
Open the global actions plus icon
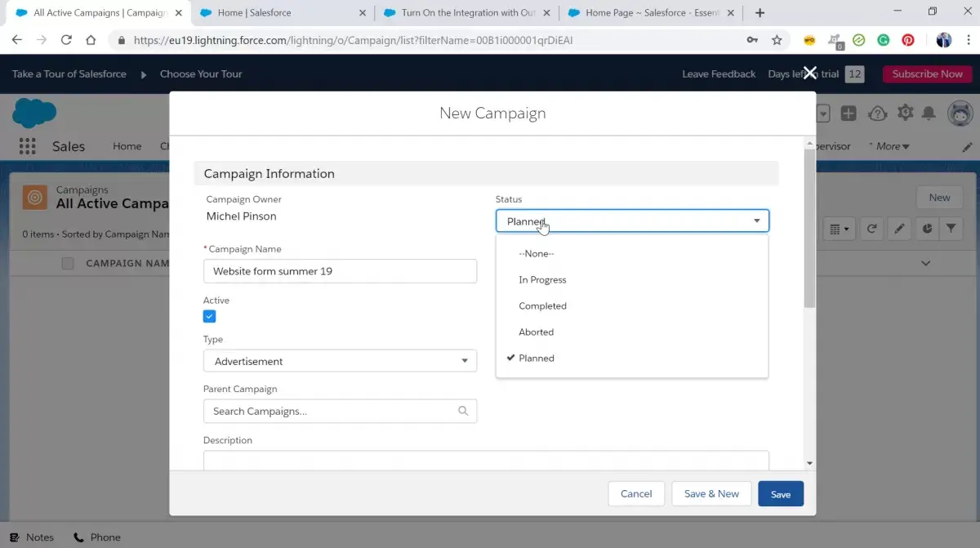tap(849, 114)
